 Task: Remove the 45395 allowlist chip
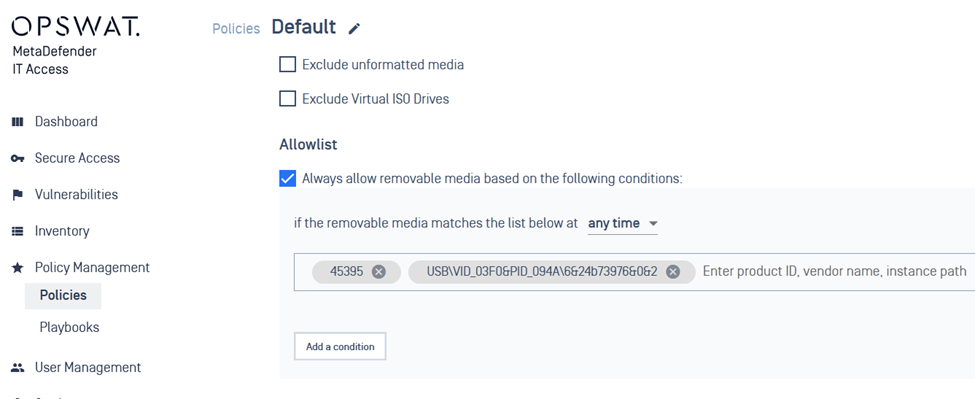coord(379,272)
